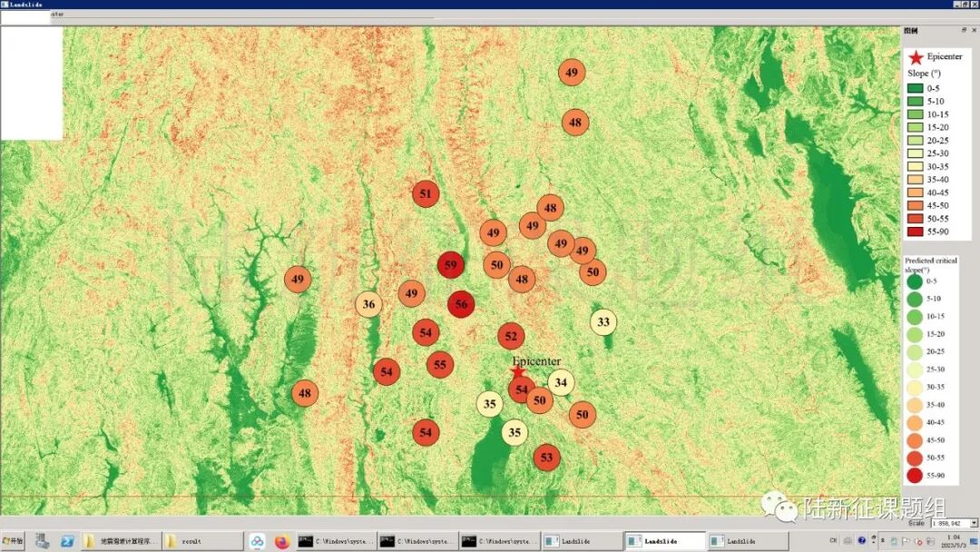Image resolution: width=980 pixels, height=552 pixels.
Task: Open the Windows Start menu
Action: (x=14, y=541)
